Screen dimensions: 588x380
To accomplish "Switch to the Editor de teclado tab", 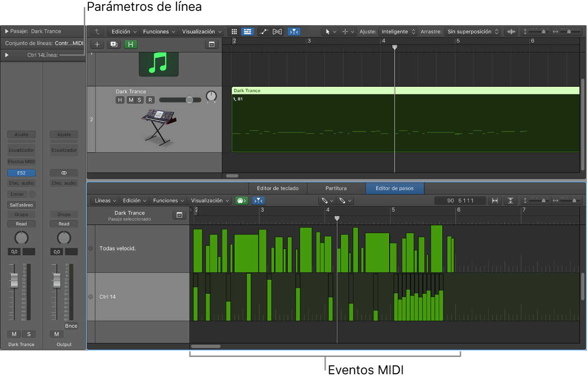I will pyautogui.click(x=278, y=188).
